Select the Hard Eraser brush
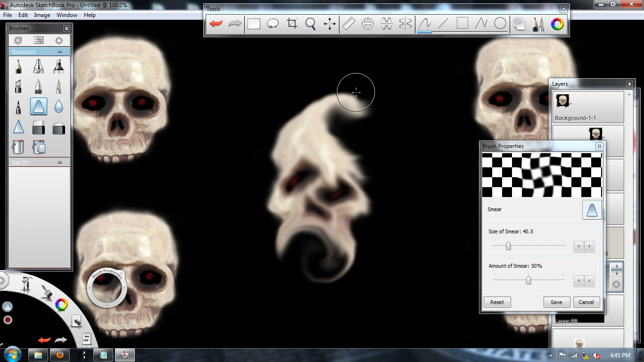This screenshot has height=362, width=644. click(x=38, y=127)
